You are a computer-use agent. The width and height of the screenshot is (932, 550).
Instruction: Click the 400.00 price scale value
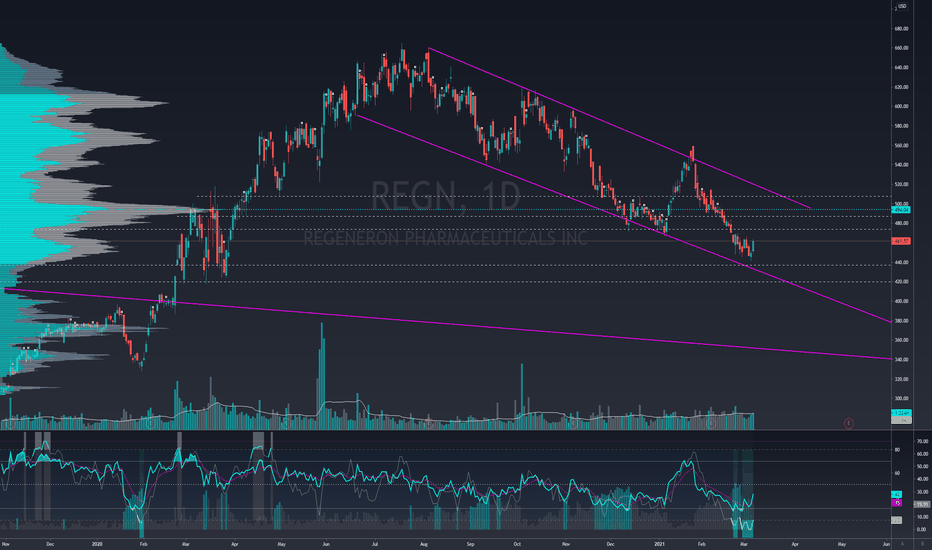902,301
